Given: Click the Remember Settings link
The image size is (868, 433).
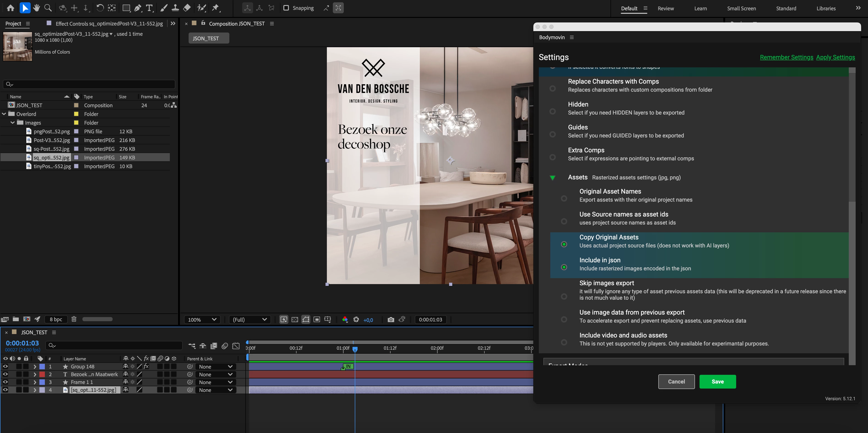Looking at the screenshot, I should pos(787,57).
